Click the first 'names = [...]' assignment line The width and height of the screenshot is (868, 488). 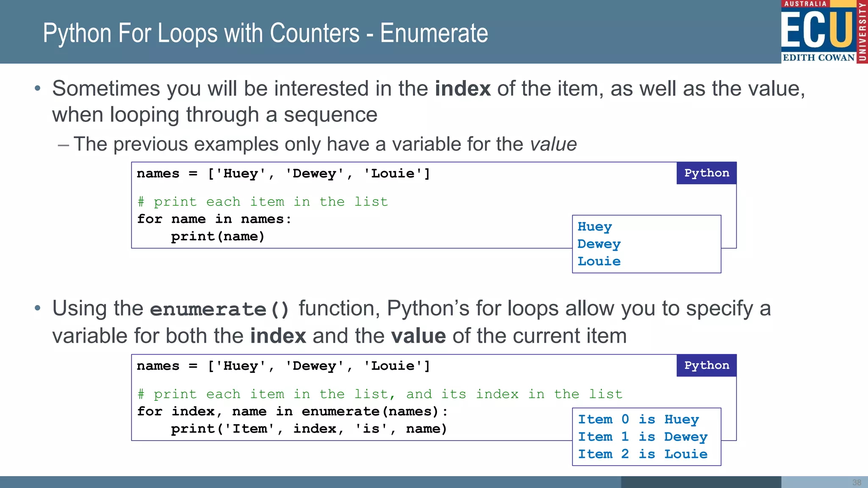point(284,174)
